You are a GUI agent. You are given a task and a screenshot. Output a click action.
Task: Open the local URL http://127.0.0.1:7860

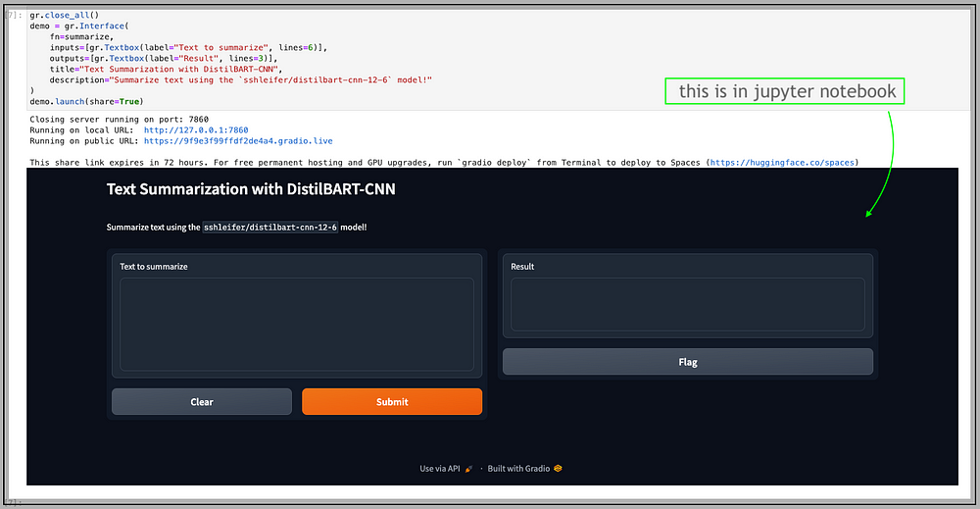[x=196, y=130]
